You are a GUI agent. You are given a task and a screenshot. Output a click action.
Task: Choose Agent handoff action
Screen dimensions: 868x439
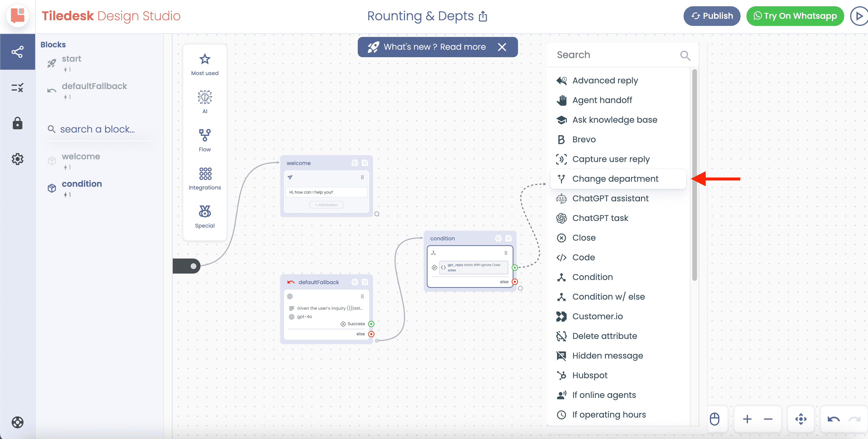point(618,100)
